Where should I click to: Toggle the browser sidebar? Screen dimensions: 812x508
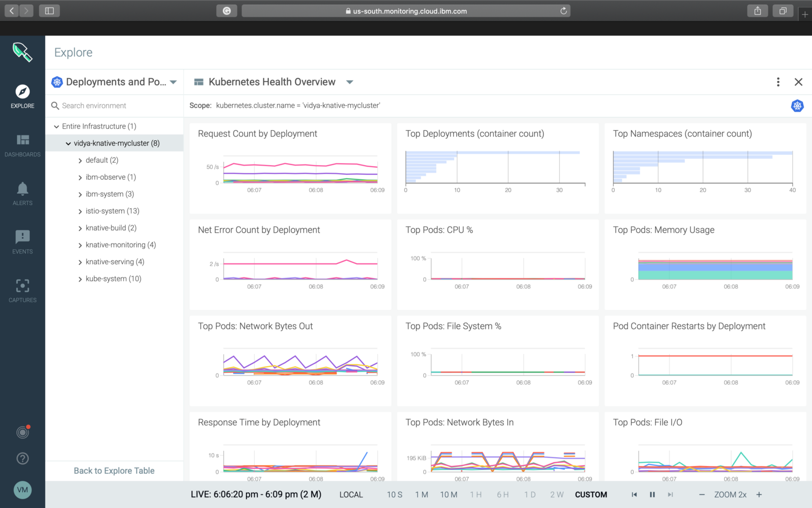coord(49,11)
